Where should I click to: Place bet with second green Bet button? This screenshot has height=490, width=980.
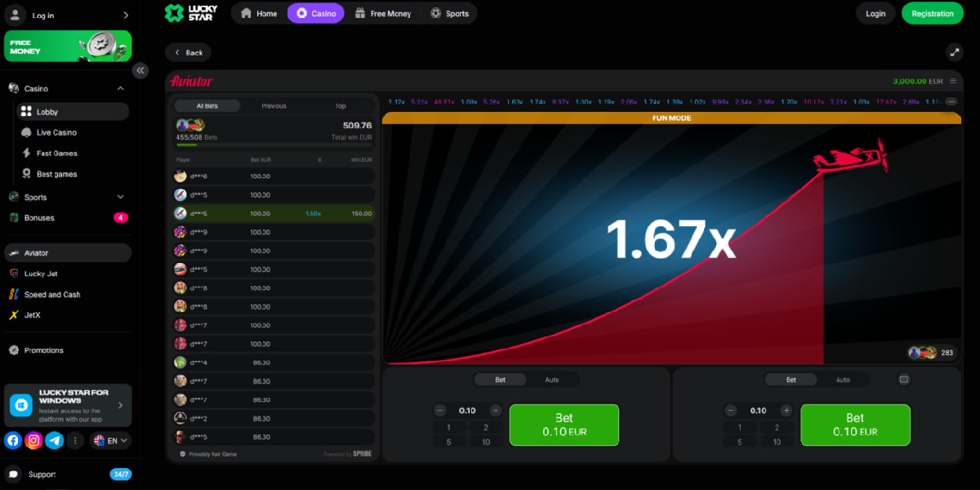click(x=855, y=425)
